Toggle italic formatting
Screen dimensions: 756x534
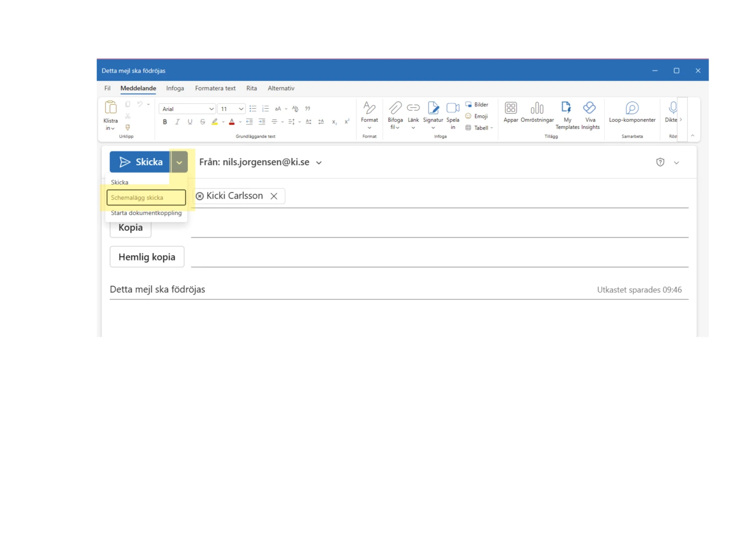177,121
